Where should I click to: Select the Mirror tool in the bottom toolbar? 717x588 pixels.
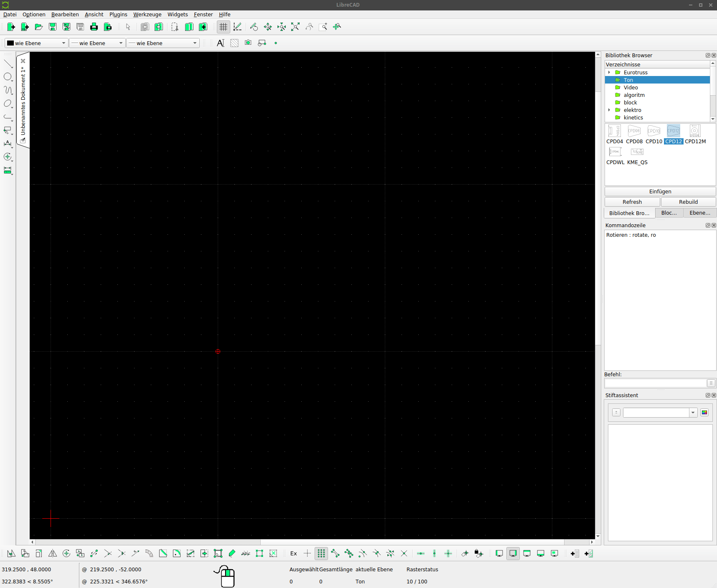coord(52,553)
